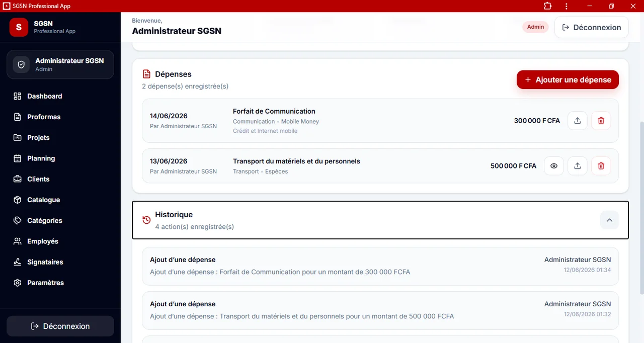Click the Catalogue box icon
The image size is (644, 343).
[x=18, y=200]
